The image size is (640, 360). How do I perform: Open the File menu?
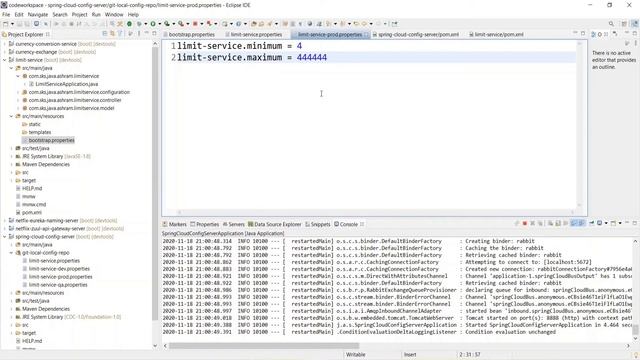[6, 14]
